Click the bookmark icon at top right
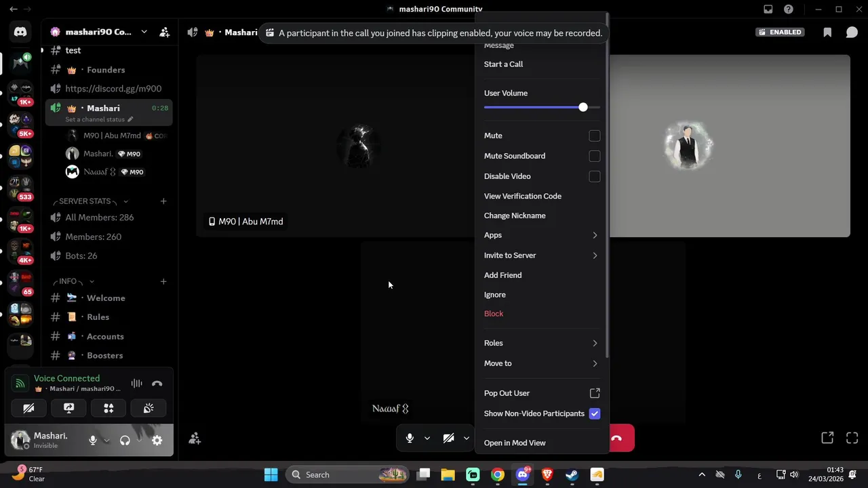Screen dimensions: 868x488 827,32
